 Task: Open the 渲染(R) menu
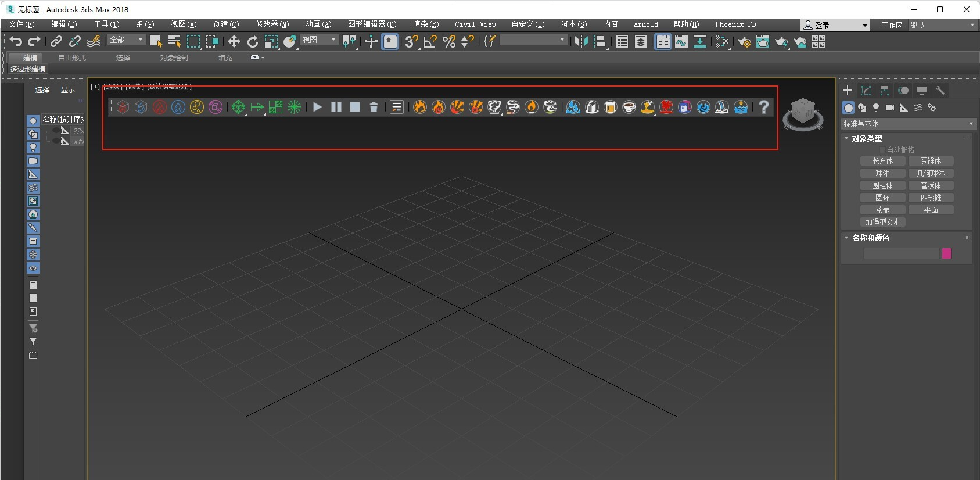click(425, 24)
